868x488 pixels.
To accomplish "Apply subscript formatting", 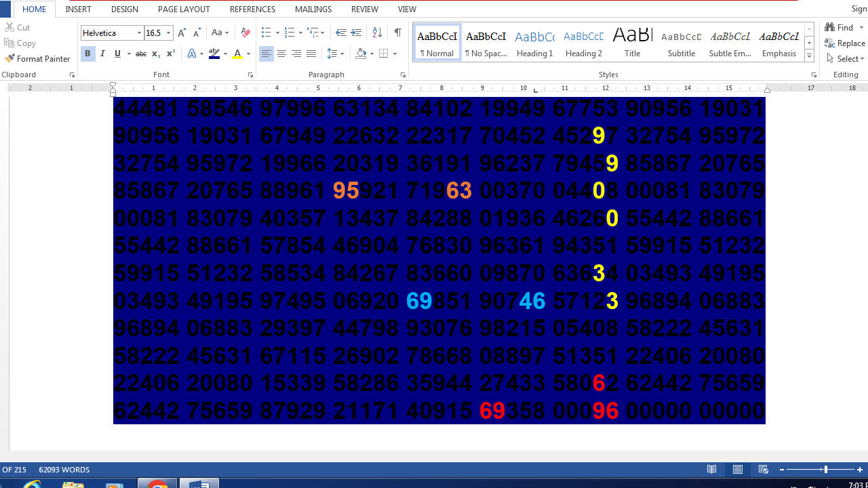I will pos(156,54).
